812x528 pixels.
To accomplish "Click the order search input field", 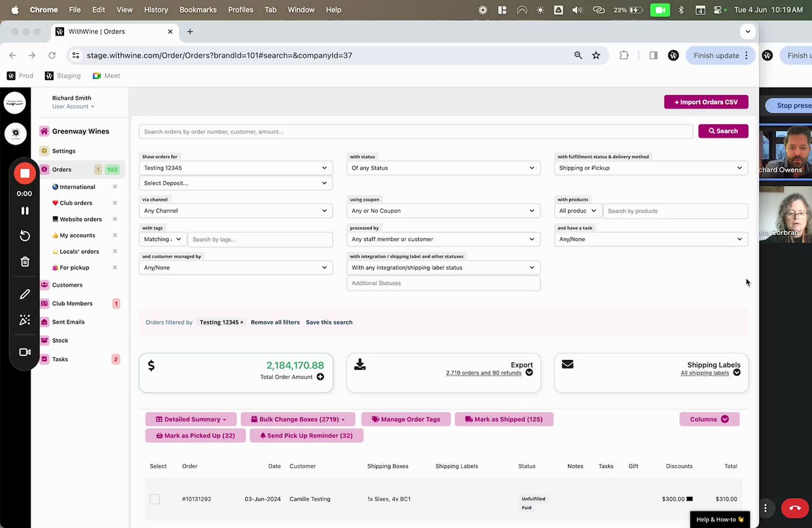I will [416, 132].
